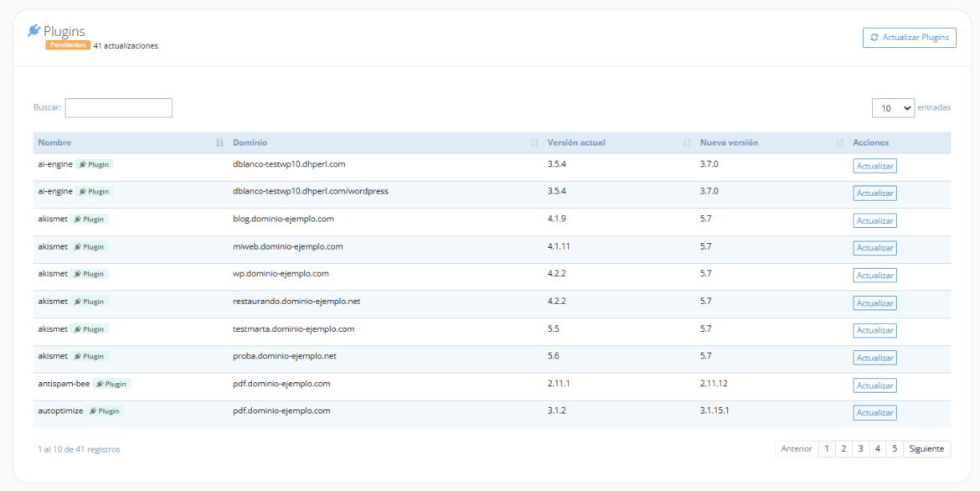Open page 1 of the pagination
This screenshot has width=980, height=491.
coord(826,449)
